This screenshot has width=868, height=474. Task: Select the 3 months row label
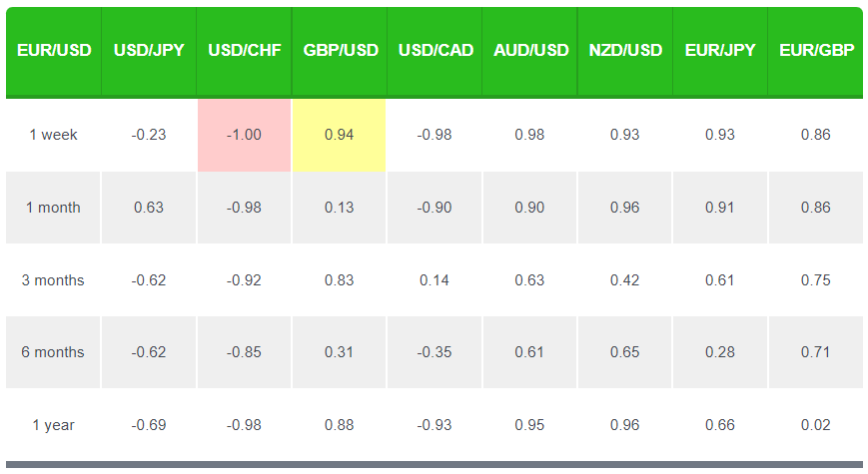pos(53,280)
